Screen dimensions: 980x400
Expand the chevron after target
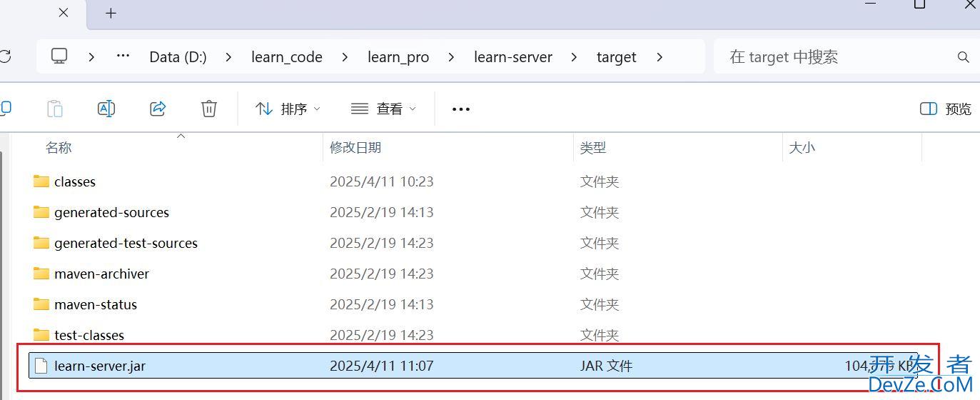point(659,57)
